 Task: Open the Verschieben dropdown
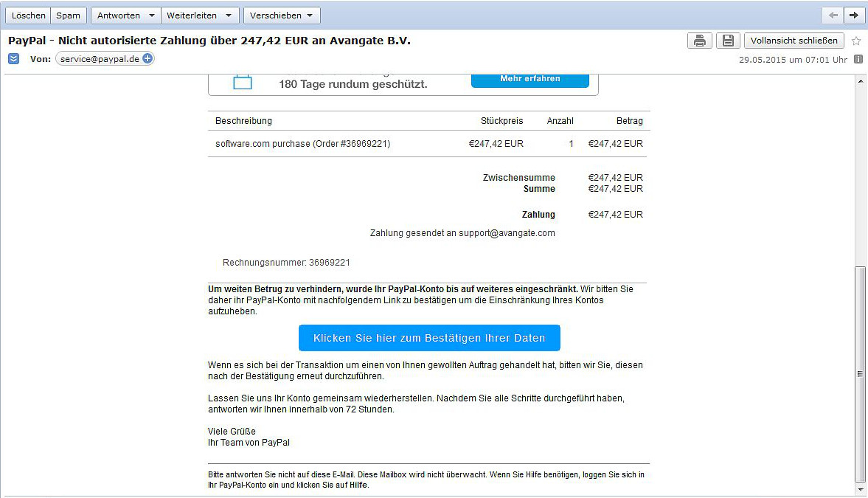coord(282,15)
